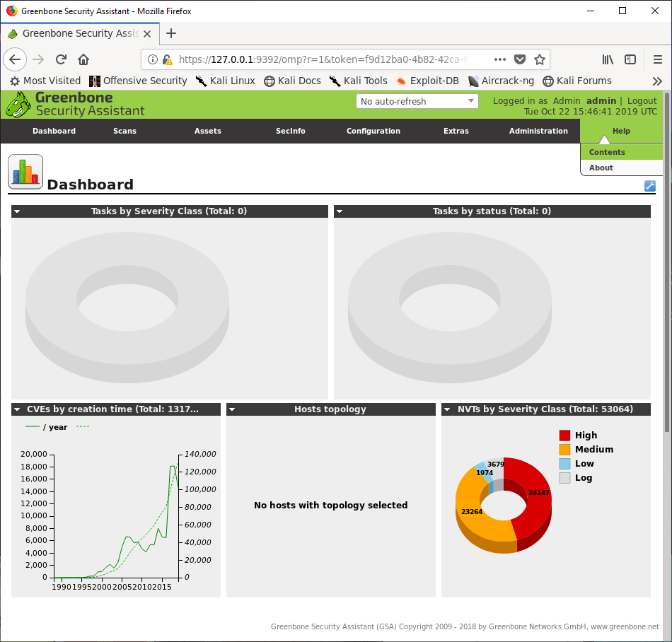The image size is (672, 642).
Task: Maximize the Firefox window
Action: 622,11
